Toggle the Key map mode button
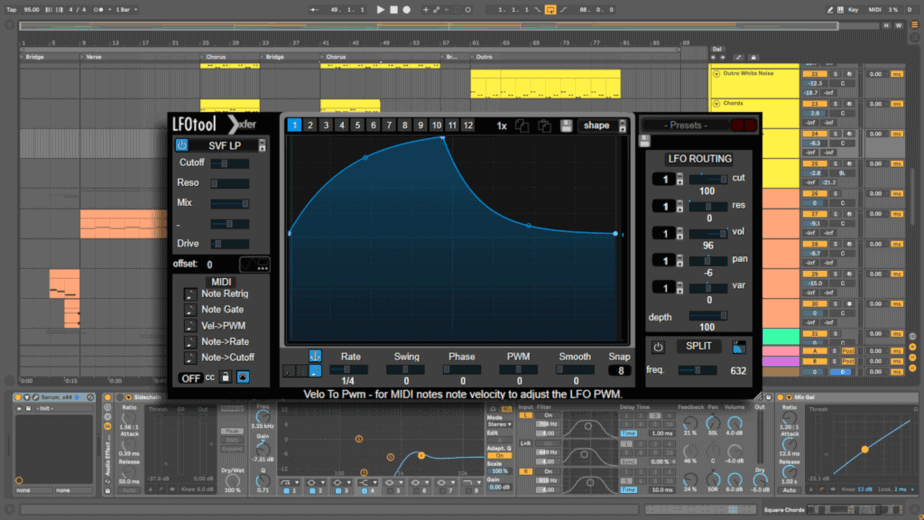Image resolution: width=924 pixels, height=520 pixels. click(853, 9)
